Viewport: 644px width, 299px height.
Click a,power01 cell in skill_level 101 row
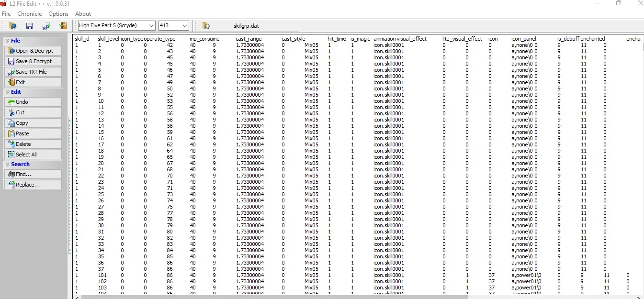coord(525,275)
